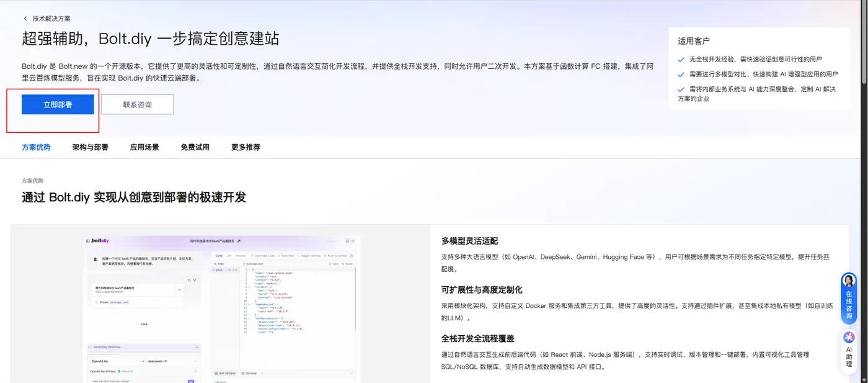Click the 全栈开发全流程覆盖 heading
This screenshot has width=868, height=383.
(478, 338)
